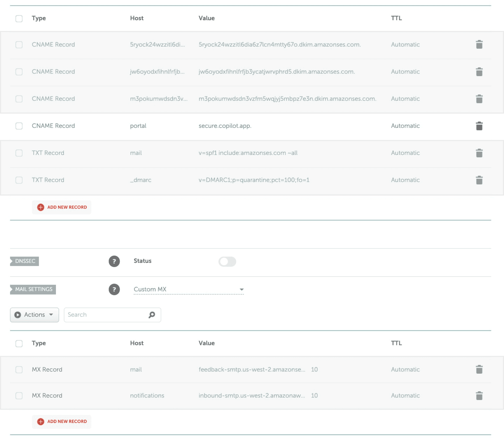
Task: Click ADD NEW RECORD under host records
Action: click(x=61, y=207)
